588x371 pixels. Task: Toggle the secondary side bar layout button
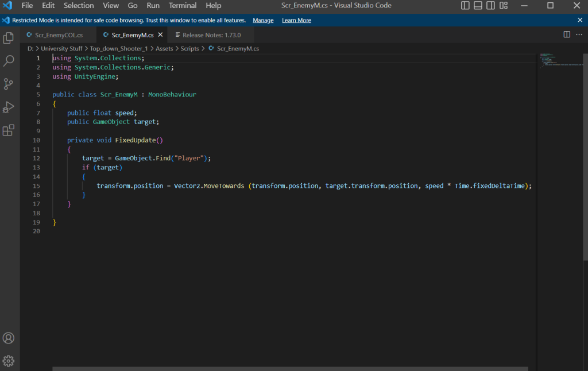coord(490,6)
